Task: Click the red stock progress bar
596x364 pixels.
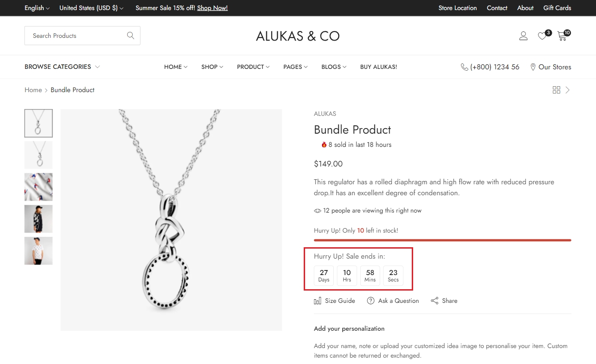Action: [x=442, y=240]
